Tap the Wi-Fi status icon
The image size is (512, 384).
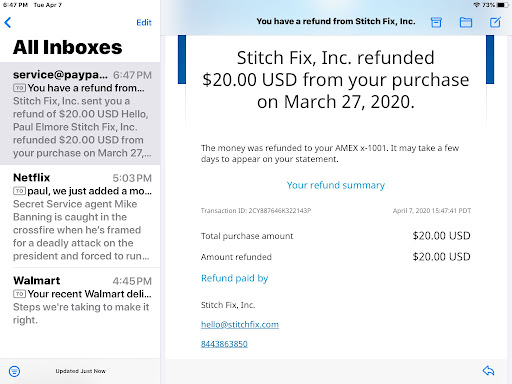click(x=477, y=5)
